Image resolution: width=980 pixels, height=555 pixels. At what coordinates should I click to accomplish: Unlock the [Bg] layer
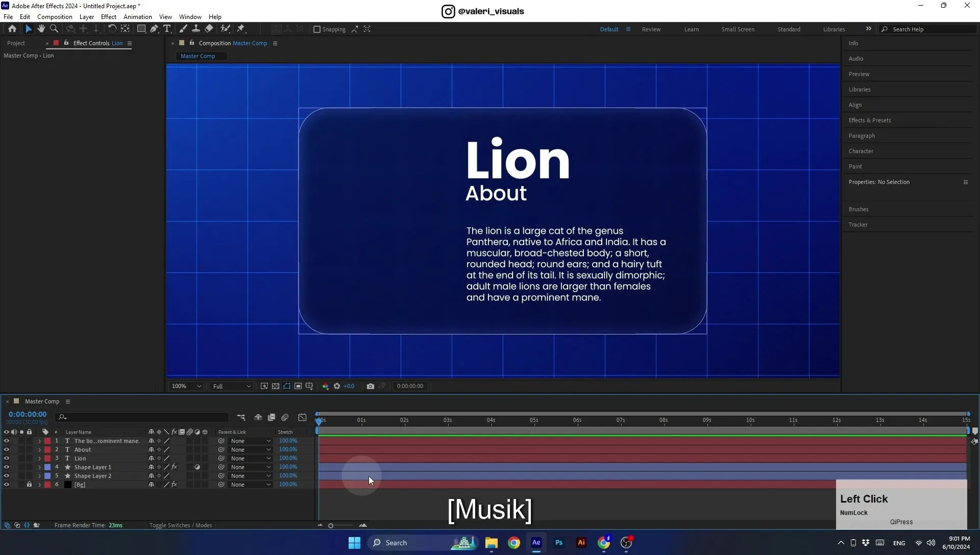click(29, 485)
